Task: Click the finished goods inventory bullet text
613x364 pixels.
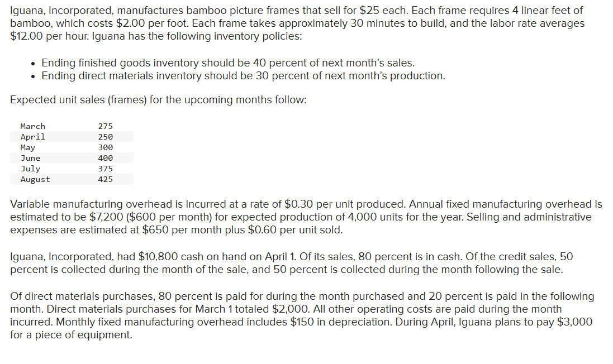Action: coord(228,63)
